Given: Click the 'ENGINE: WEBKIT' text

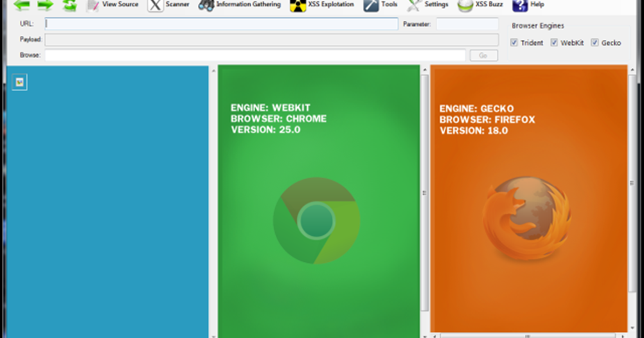Looking at the screenshot, I should tap(270, 107).
